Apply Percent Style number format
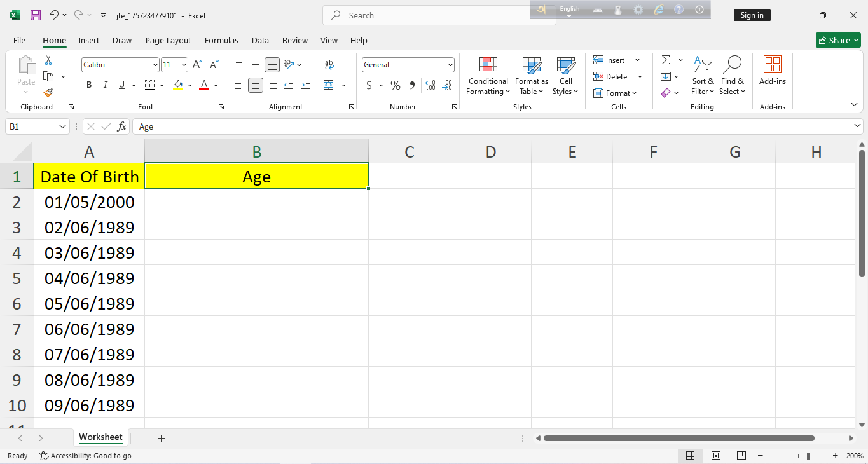This screenshot has height=464, width=868. click(396, 85)
